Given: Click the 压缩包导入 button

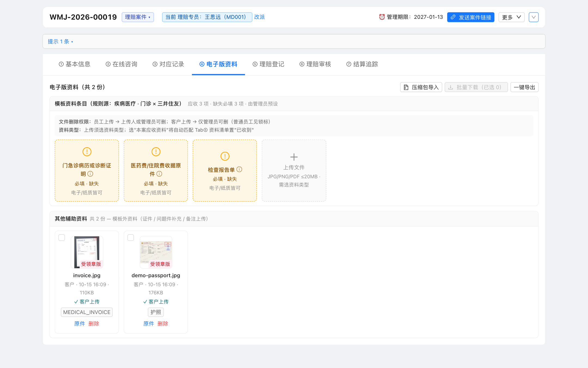Looking at the screenshot, I should (x=421, y=87).
